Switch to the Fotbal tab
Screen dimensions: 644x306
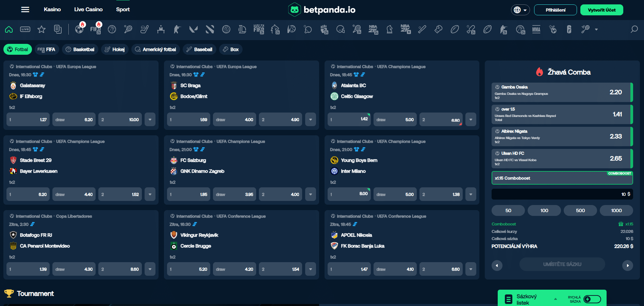pyautogui.click(x=18, y=49)
